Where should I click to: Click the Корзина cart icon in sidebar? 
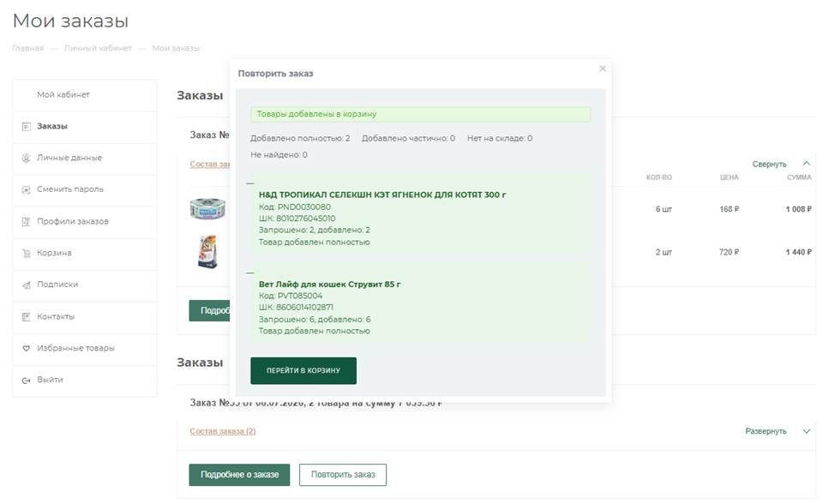point(26,254)
